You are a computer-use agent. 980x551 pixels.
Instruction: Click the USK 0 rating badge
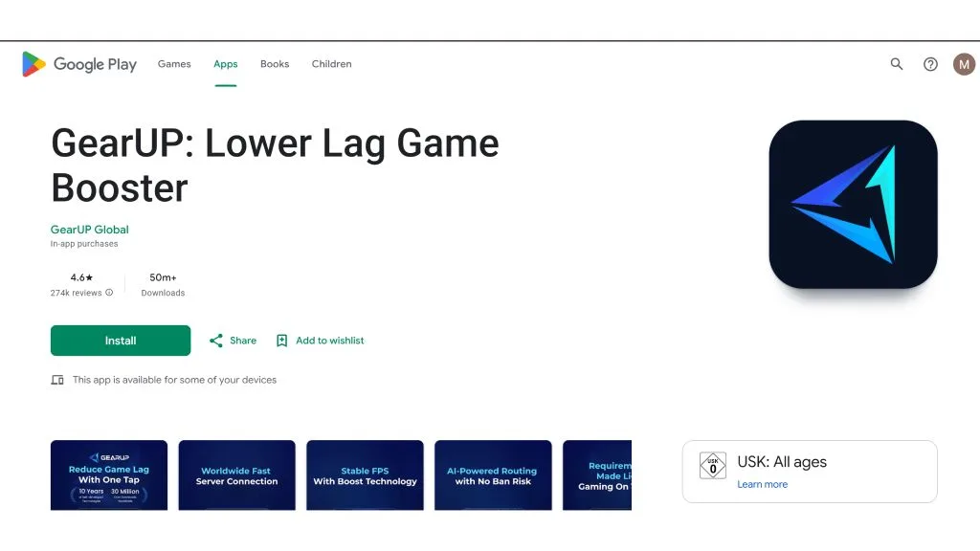click(712, 466)
